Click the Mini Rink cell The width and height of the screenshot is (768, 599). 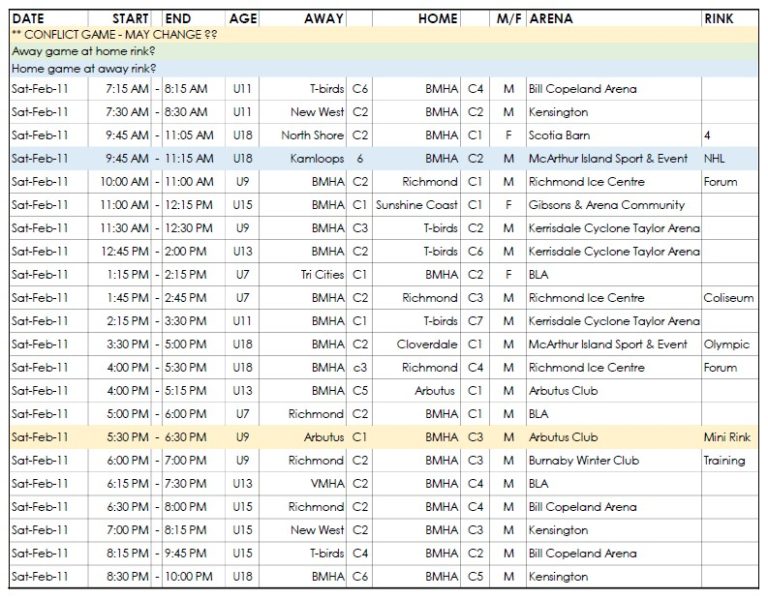(726, 437)
